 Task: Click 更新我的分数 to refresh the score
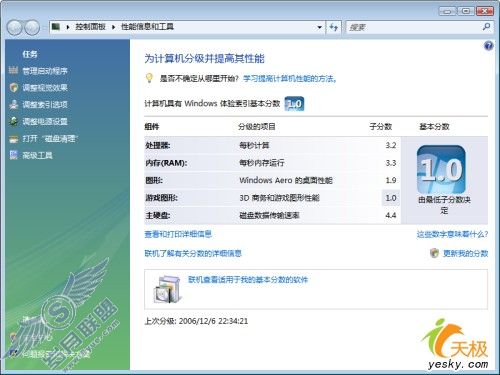(465, 254)
